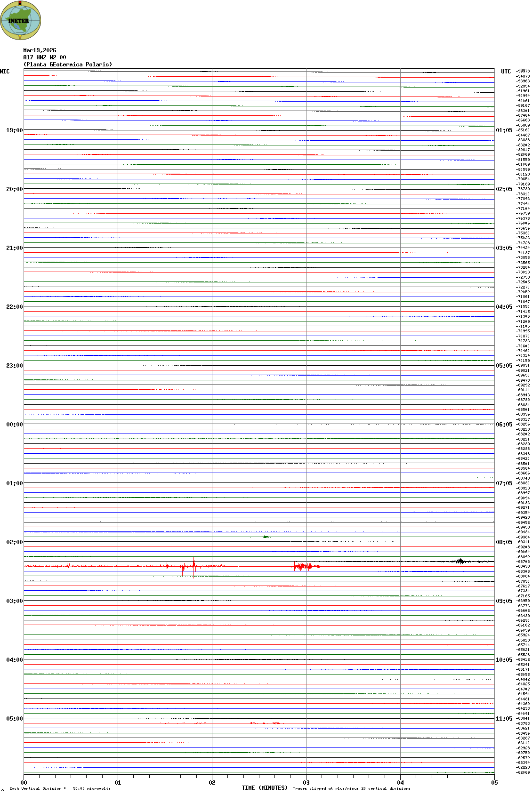Click the small green burst above 02:00 trace
This screenshot has height=795, width=532.
pos(266,537)
